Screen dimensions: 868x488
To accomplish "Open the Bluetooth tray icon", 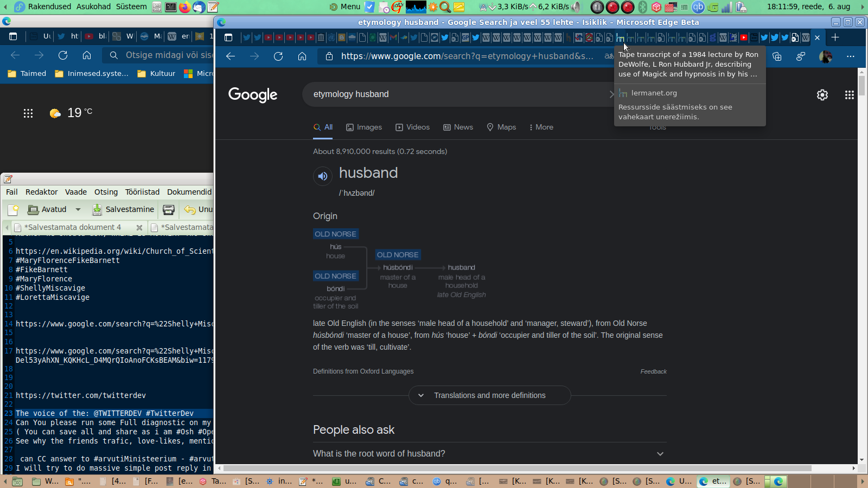I will [642, 7].
